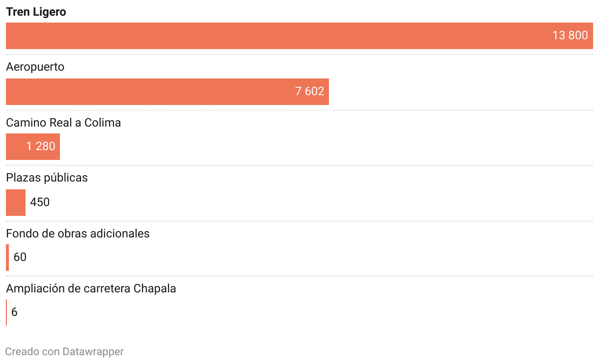Viewport: 599px width, 364px height.
Task: Click the Plazas públicas label
Action: tap(47, 178)
